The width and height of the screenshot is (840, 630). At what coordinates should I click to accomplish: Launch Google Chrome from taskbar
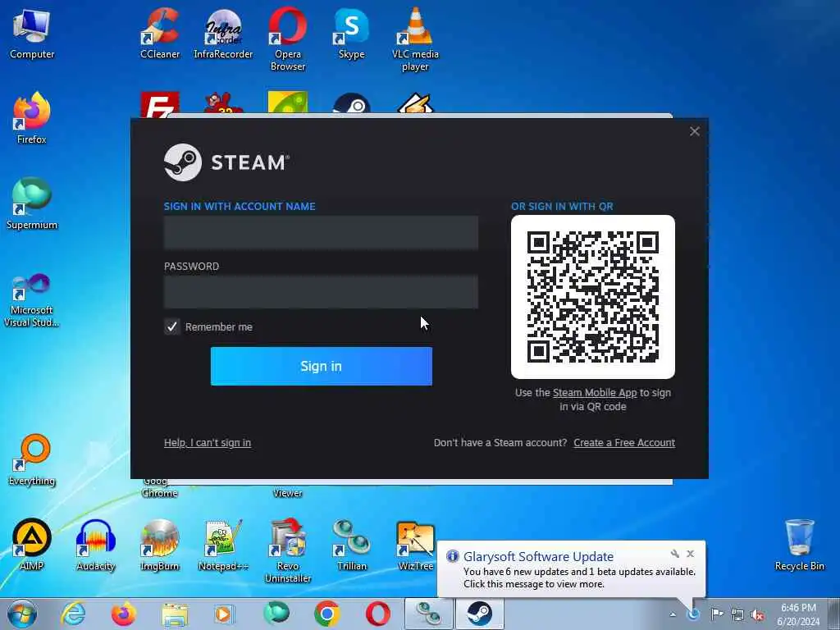(326, 614)
